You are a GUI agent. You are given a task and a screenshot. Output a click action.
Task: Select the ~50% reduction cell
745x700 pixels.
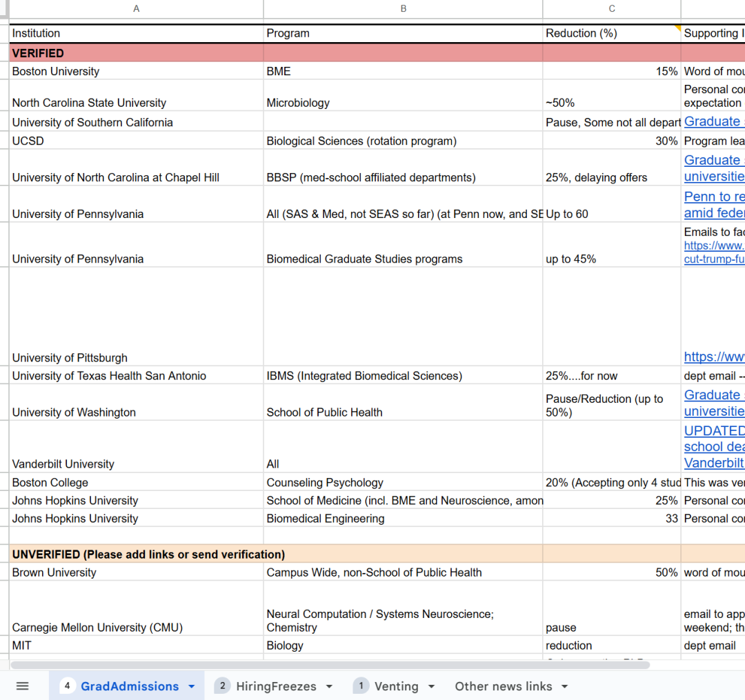tap(611, 95)
